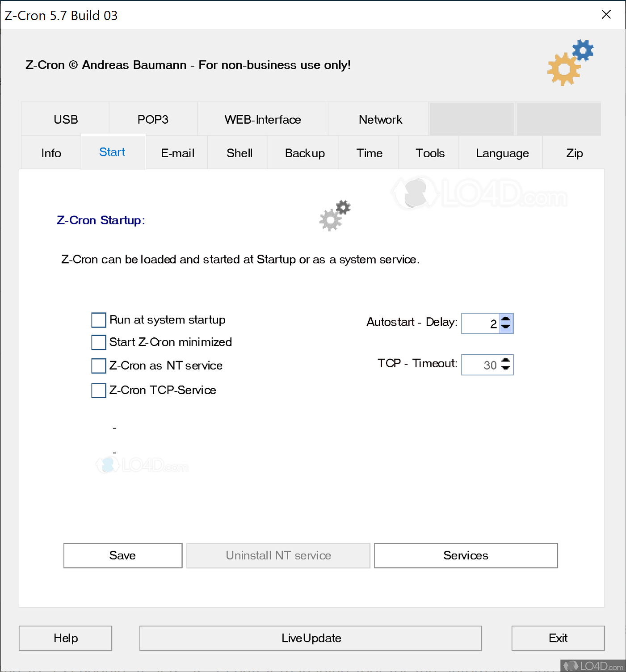Open the USB tab
This screenshot has width=626, height=672.
tap(66, 119)
